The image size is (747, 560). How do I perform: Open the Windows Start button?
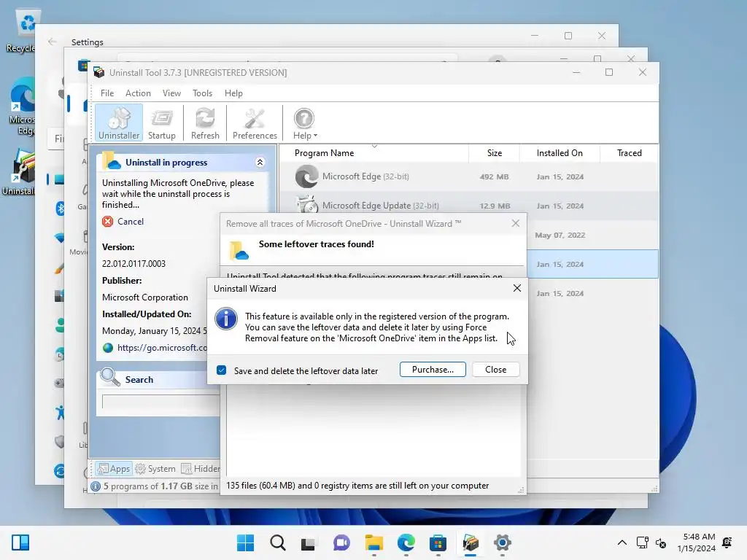245,542
